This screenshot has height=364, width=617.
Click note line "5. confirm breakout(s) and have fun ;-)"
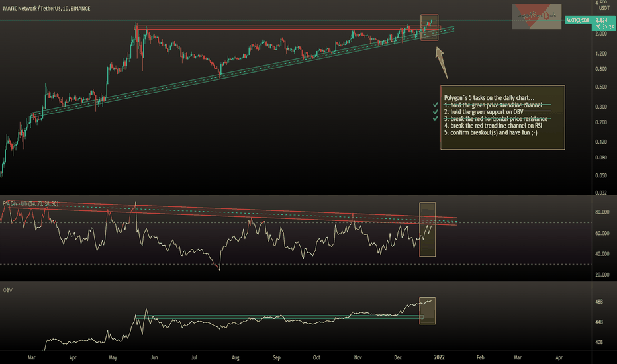(x=491, y=132)
